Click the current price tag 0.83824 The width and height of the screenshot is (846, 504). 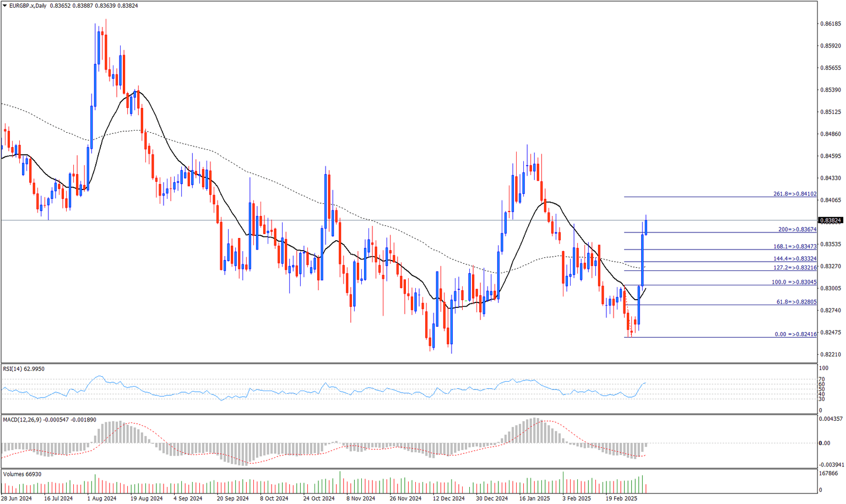pos(831,220)
